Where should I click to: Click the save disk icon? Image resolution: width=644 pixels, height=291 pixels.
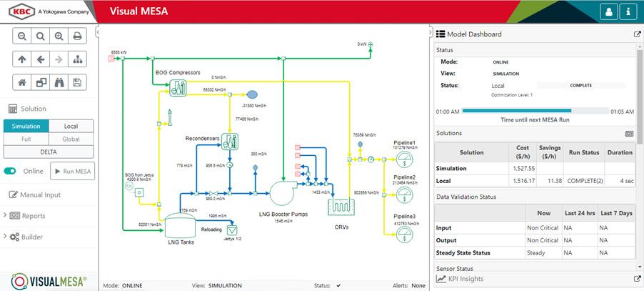click(x=77, y=82)
